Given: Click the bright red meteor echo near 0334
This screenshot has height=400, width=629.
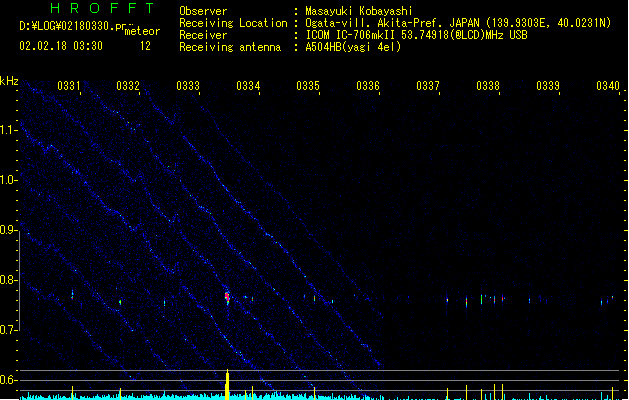Looking at the screenshot, I should click(227, 297).
